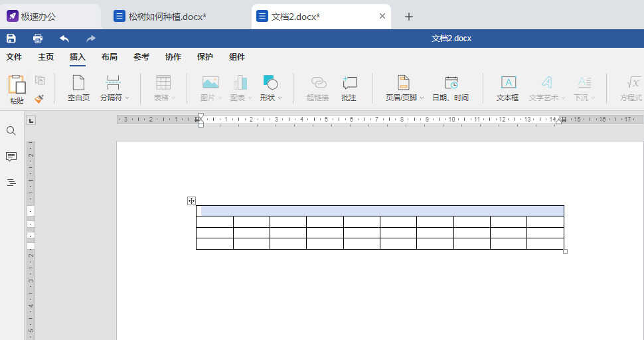Open the 协作 tab

[173, 57]
